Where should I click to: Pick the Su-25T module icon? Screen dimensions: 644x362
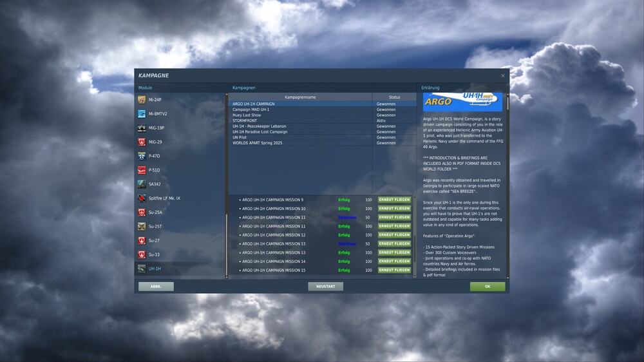[142, 226]
